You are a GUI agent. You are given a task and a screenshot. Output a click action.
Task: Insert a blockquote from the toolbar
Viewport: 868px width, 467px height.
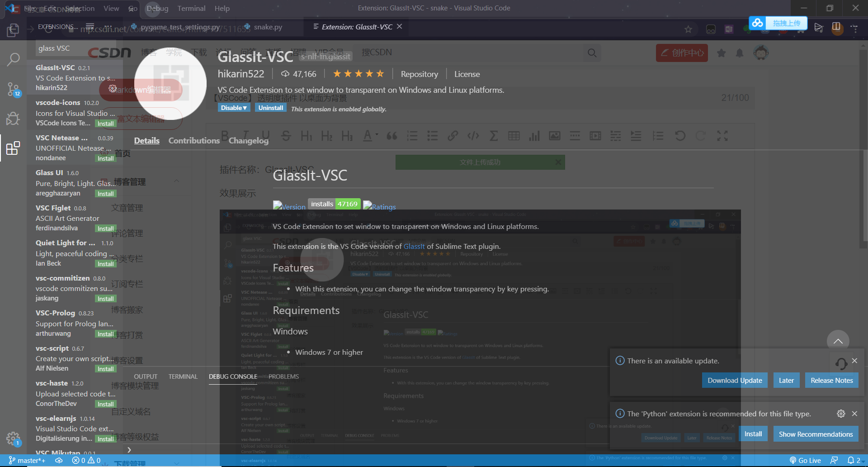392,135
